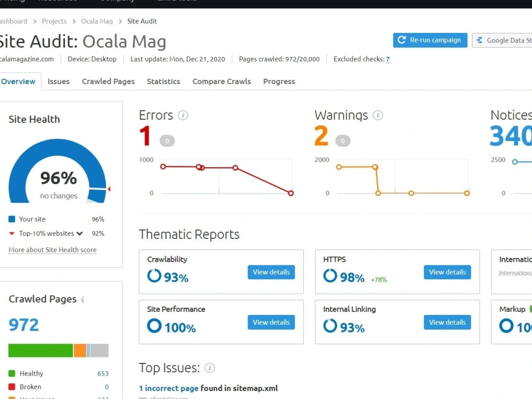
Task: Click the Last update date text
Action: pyautogui.click(x=178, y=59)
